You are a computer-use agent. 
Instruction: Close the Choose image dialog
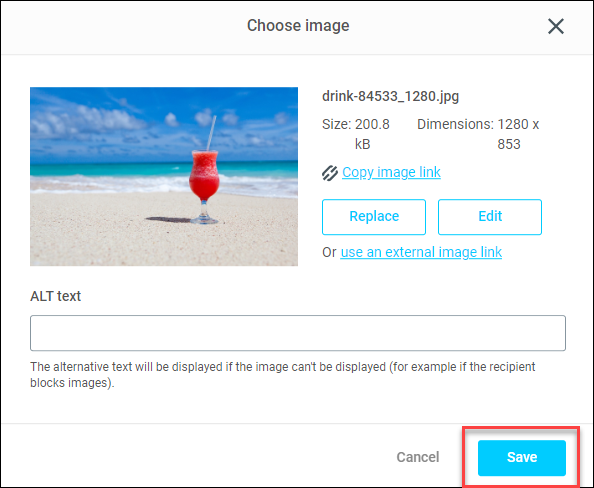click(556, 27)
